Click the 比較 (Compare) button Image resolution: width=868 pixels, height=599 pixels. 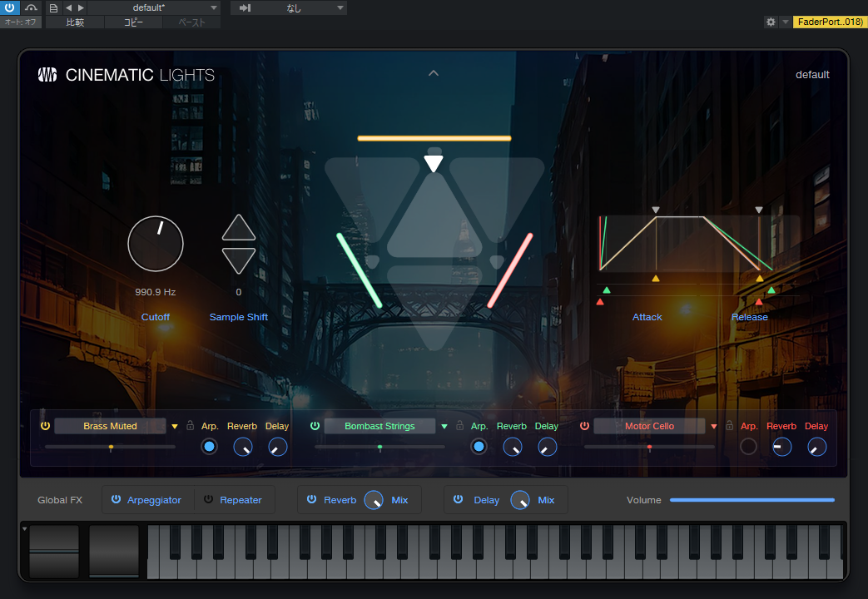(x=75, y=22)
